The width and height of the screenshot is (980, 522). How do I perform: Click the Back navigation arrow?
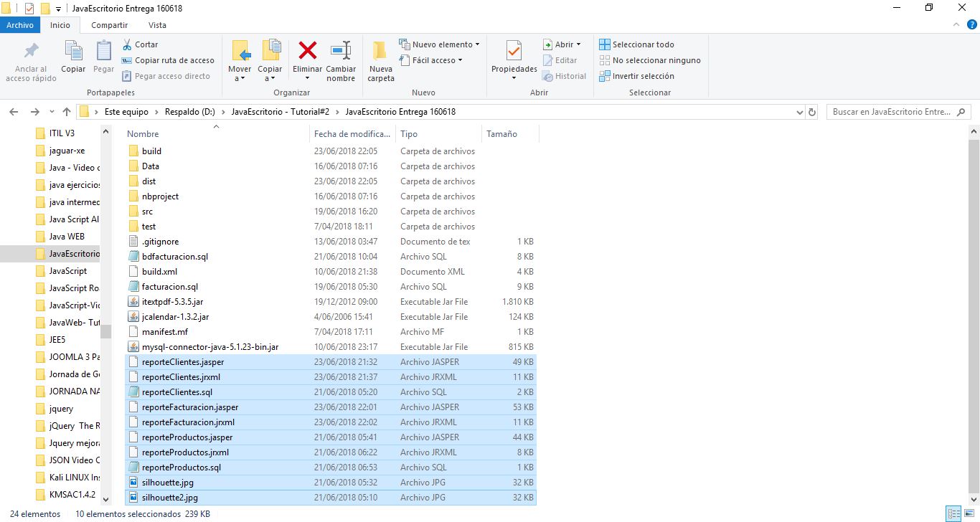click(14, 112)
